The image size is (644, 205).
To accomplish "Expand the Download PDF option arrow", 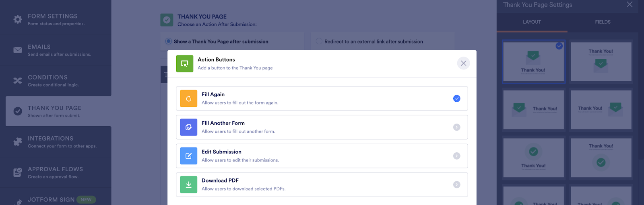I will (x=456, y=184).
